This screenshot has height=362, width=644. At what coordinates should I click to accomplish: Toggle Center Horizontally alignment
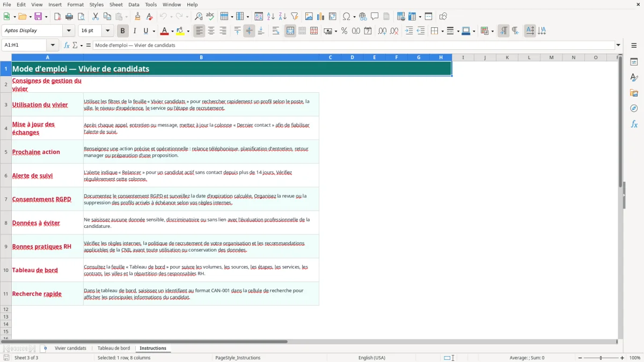coord(211,31)
